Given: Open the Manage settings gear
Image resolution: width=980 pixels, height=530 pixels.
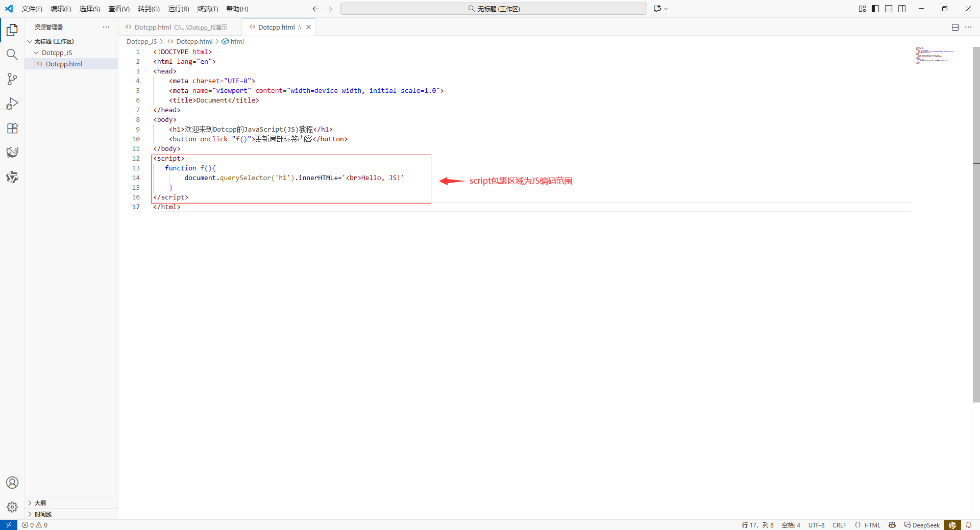Looking at the screenshot, I should click(x=12, y=507).
